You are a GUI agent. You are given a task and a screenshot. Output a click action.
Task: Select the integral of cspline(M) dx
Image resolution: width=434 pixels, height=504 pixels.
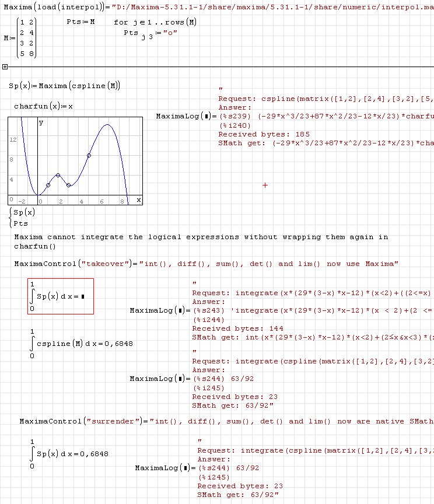[82, 344]
